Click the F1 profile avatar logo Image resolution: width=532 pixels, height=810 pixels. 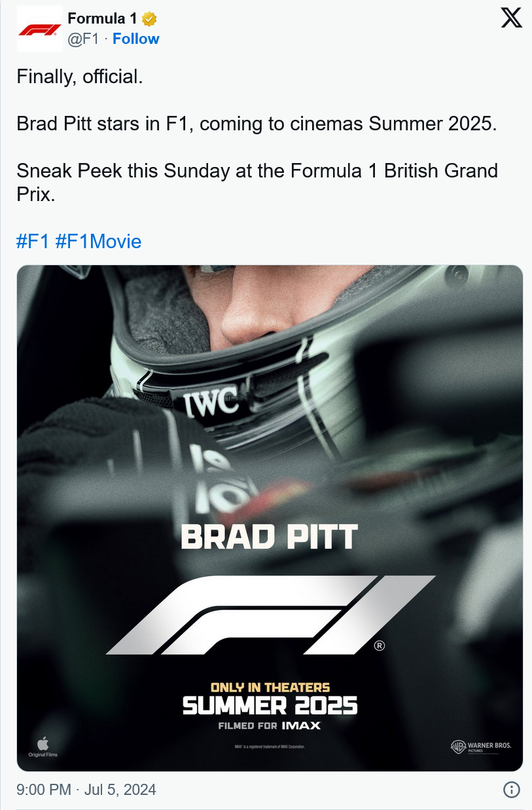coord(39,29)
